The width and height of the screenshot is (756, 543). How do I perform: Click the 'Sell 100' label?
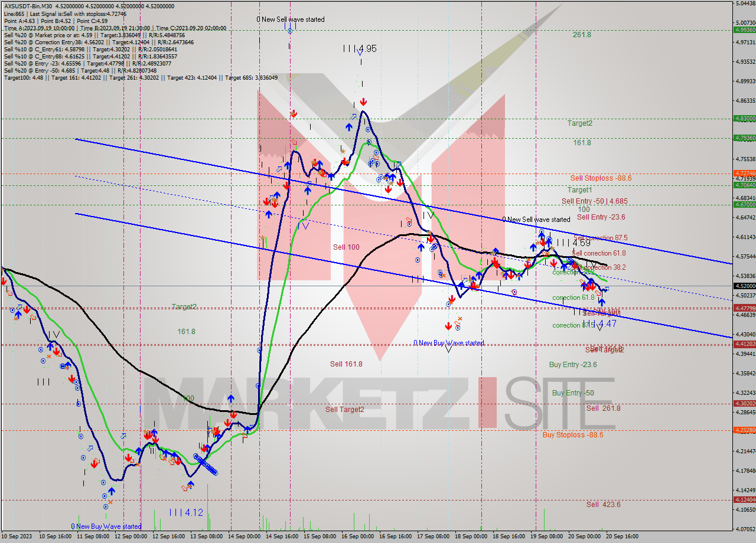pyautogui.click(x=346, y=247)
